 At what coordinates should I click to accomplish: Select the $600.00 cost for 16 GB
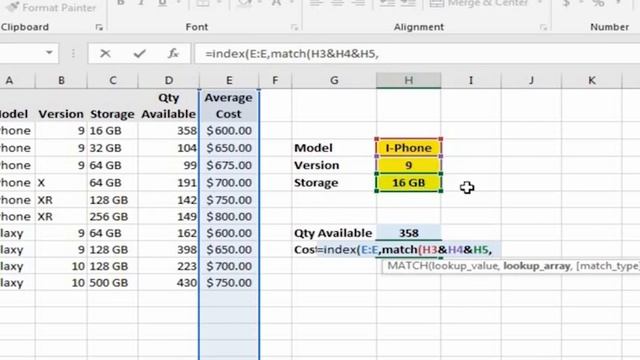[x=229, y=131]
